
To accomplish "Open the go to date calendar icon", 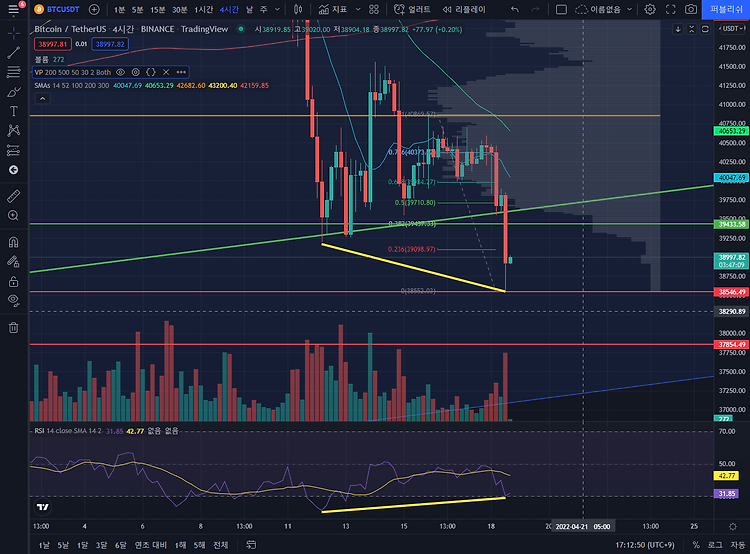I will (x=251, y=545).
